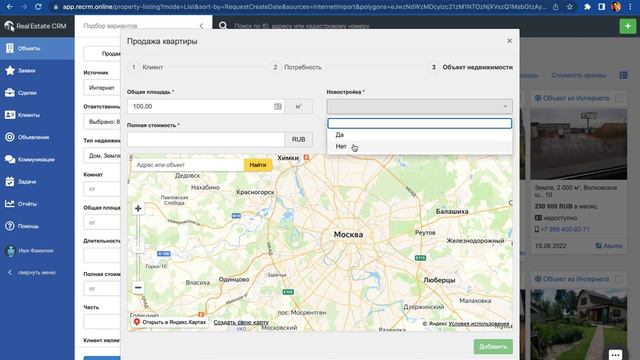
Task: Open browser extensions puzzle icon
Action: pyautogui.click(x=587, y=7)
